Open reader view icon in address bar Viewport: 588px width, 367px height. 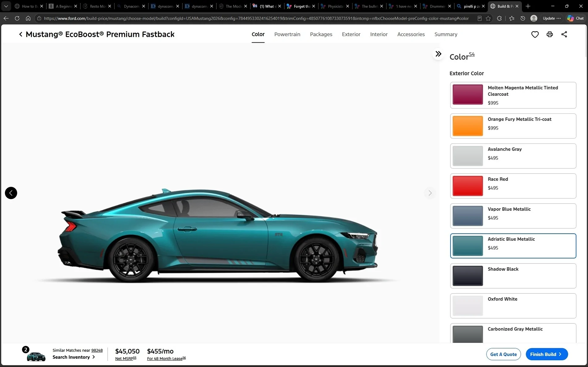pyautogui.click(x=479, y=18)
